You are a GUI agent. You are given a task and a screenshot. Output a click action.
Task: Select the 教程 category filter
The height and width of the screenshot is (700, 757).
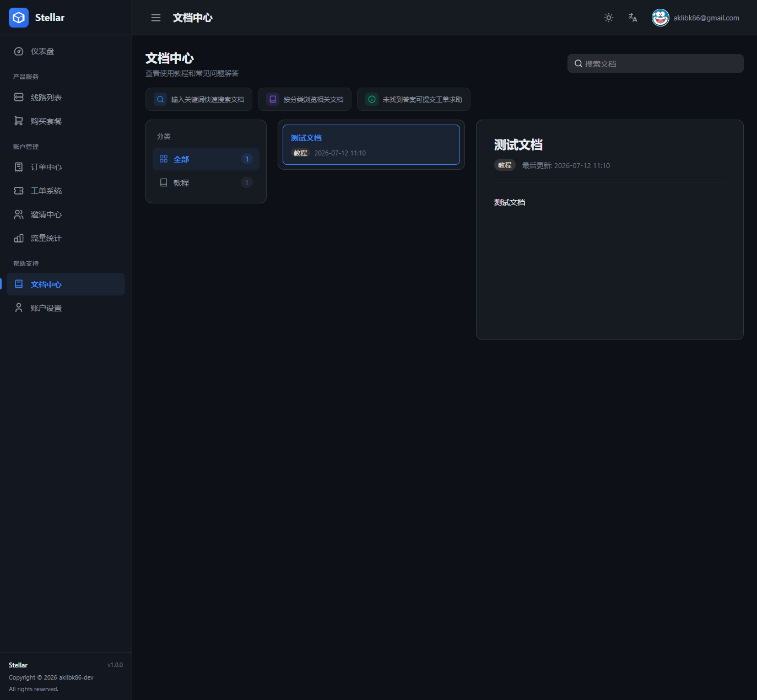click(x=206, y=182)
